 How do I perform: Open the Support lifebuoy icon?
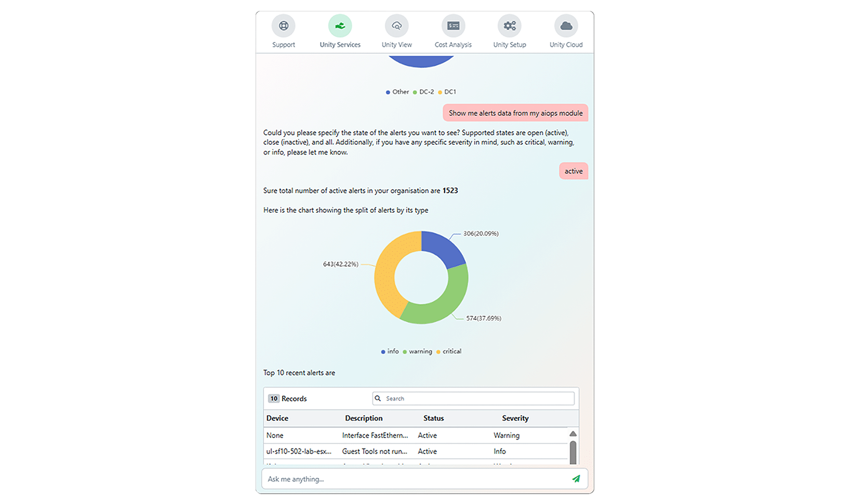pyautogui.click(x=283, y=25)
